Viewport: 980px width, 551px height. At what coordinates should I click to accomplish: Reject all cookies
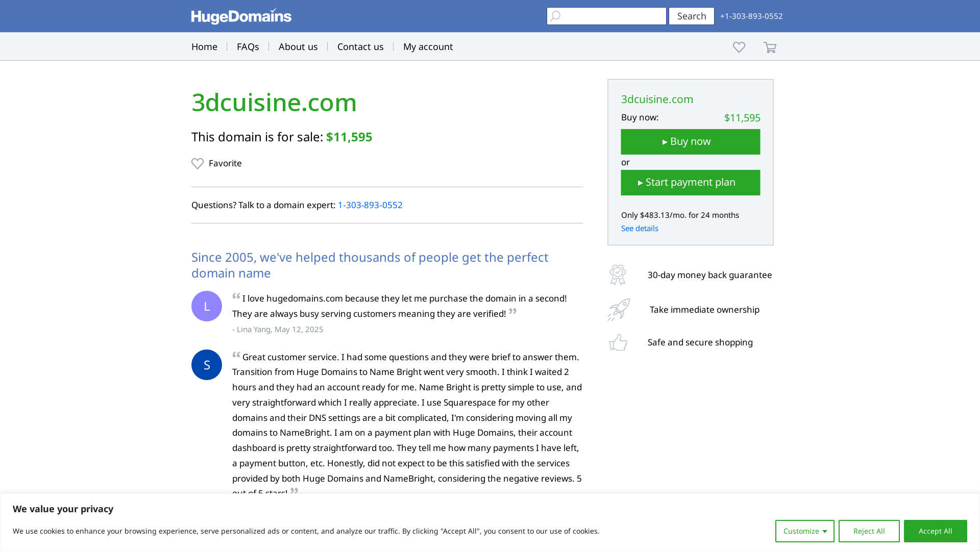click(869, 531)
